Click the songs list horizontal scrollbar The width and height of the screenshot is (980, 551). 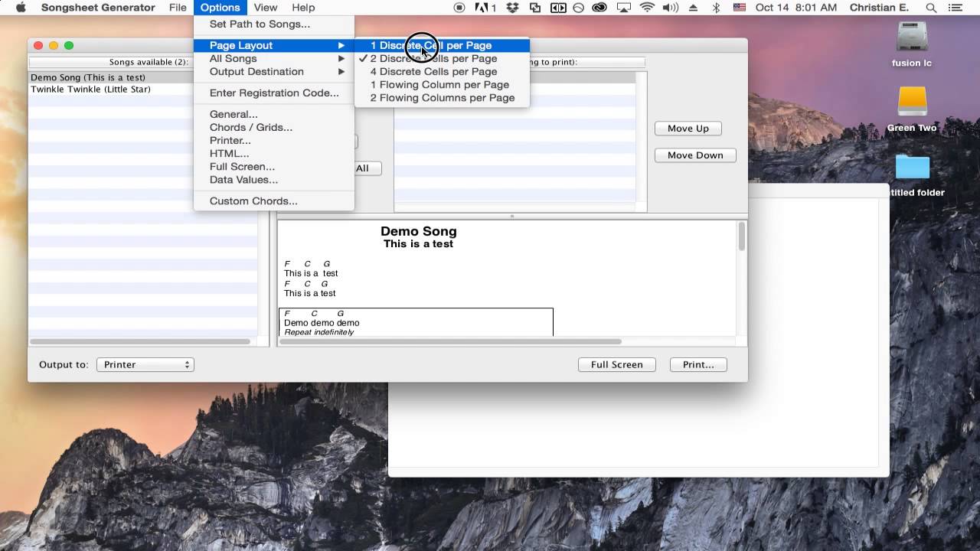click(139, 341)
